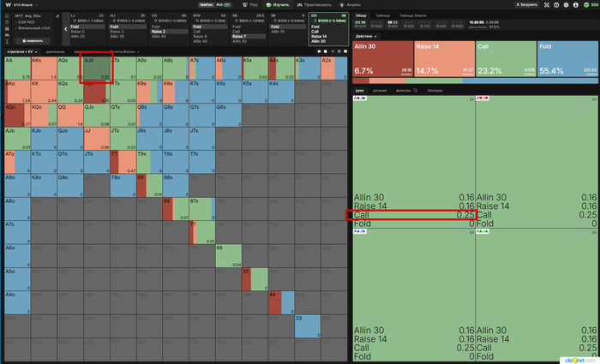Switch to Блокеры tab
The height and width of the screenshot is (364, 600).
pyautogui.click(x=435, y=91)
